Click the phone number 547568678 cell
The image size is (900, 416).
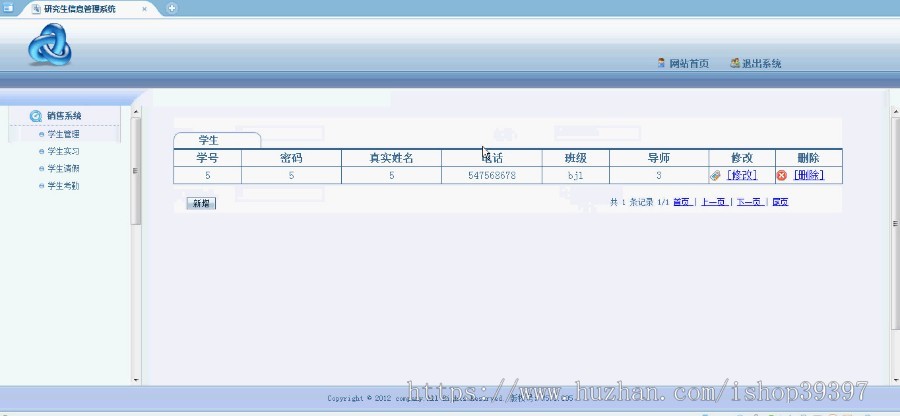click(x=492, y=176)
